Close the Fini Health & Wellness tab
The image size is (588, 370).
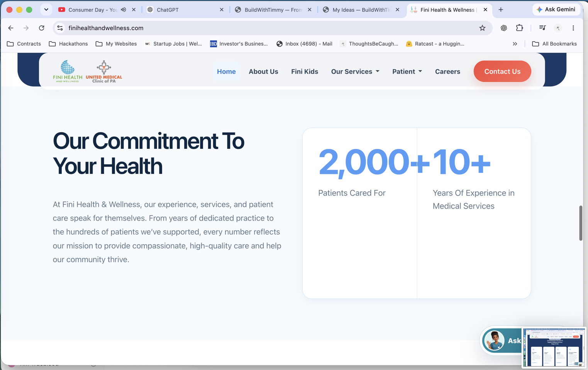point(485,10)
